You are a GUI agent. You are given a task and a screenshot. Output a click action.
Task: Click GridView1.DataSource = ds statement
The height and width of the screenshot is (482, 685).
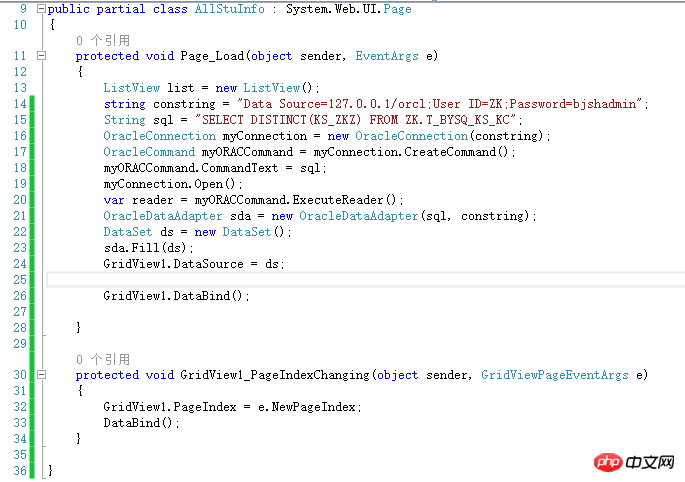point(194,264)
